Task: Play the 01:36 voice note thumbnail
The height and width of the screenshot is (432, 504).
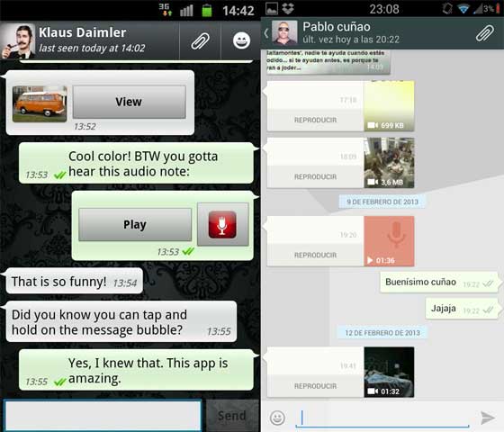Action: click(x=389, y=241)
